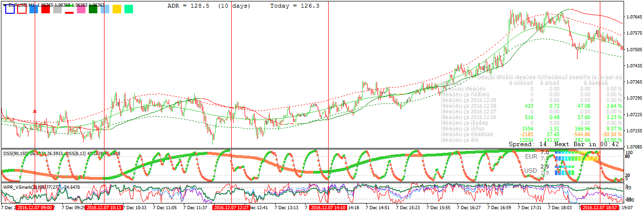Click the 1.07575 price axis label
This screenshot has height=213, width=644.
[635, 33]
